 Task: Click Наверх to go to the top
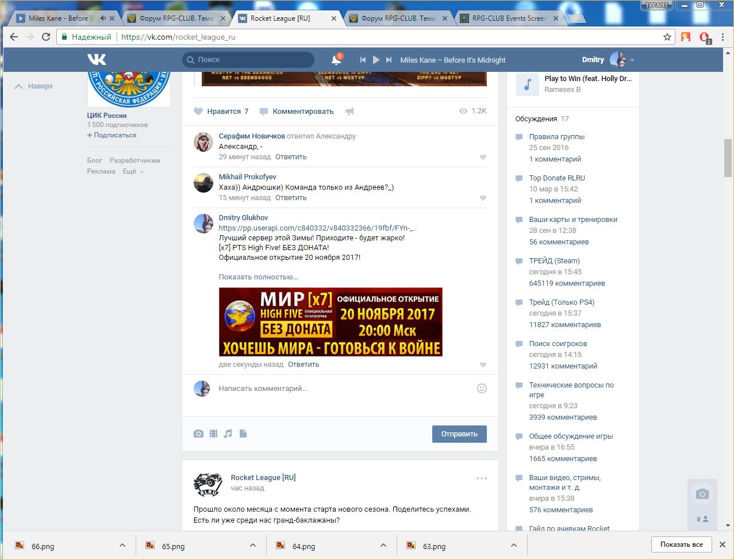click(x=33, y=86)
